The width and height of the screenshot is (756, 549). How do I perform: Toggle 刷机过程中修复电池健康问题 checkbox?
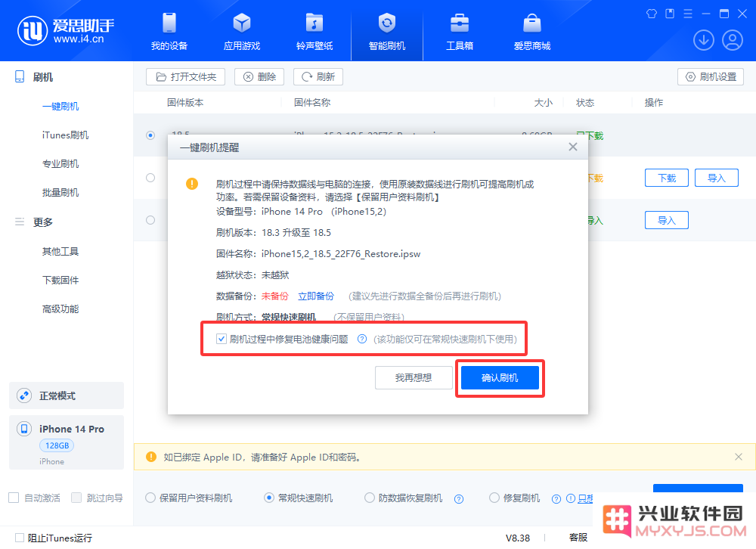[222, 339]
